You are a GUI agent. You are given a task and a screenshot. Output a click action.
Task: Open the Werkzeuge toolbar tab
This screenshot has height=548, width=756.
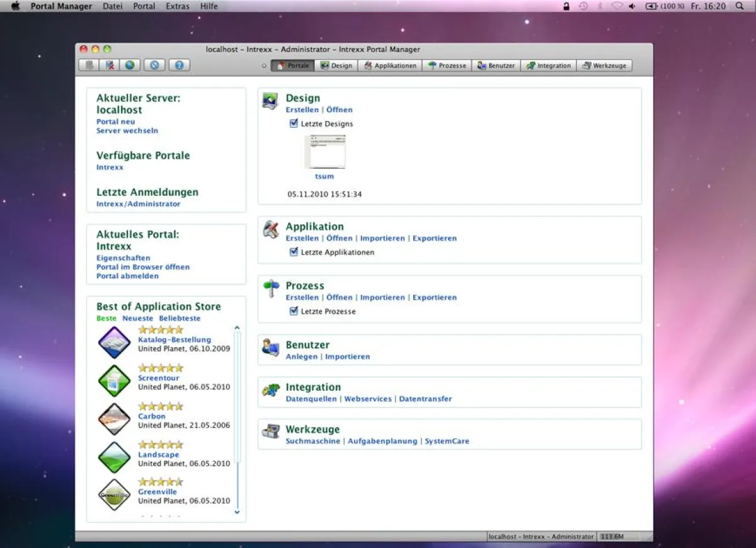[x=604, y=66]
